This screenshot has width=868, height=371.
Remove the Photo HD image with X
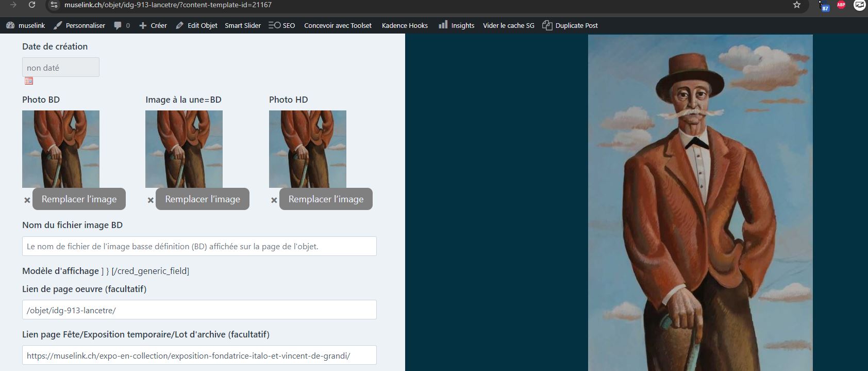coord(274,200)
